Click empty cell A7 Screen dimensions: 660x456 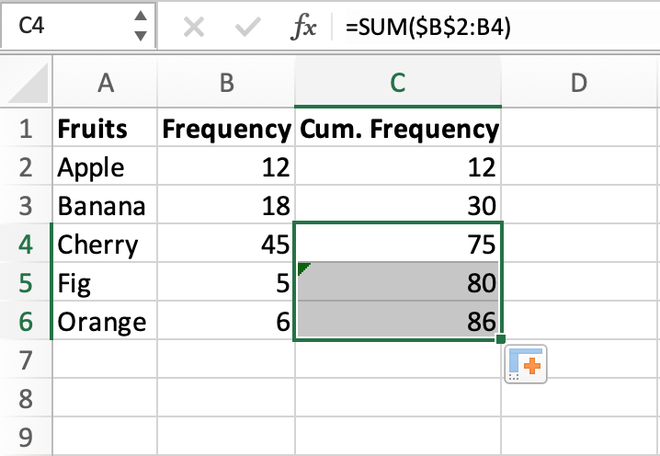pyautogui.click(x=105, y=359)
